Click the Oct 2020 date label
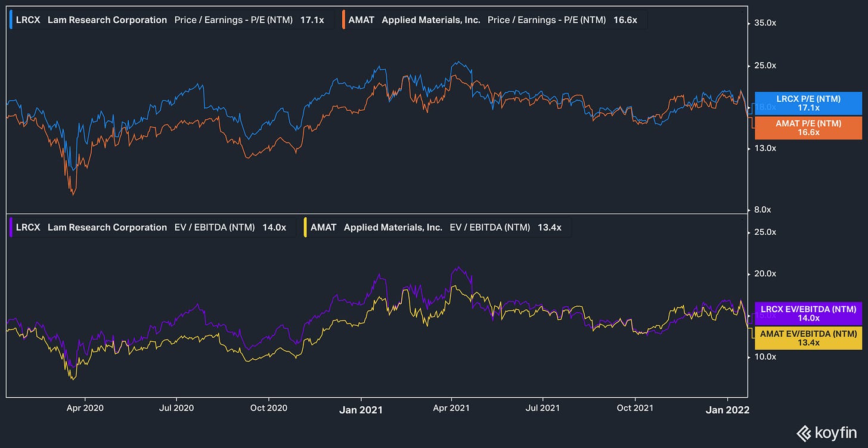 (268, 408)
